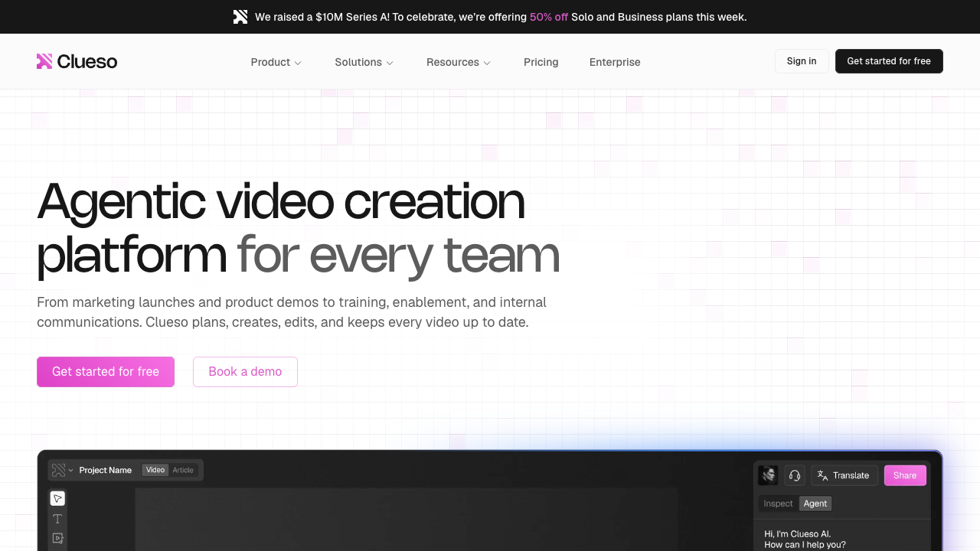Image resolution: width=980 pixels, height=551 pixels.
Task: Select the video clip tool below the Text tool
Action: (57, 538)
